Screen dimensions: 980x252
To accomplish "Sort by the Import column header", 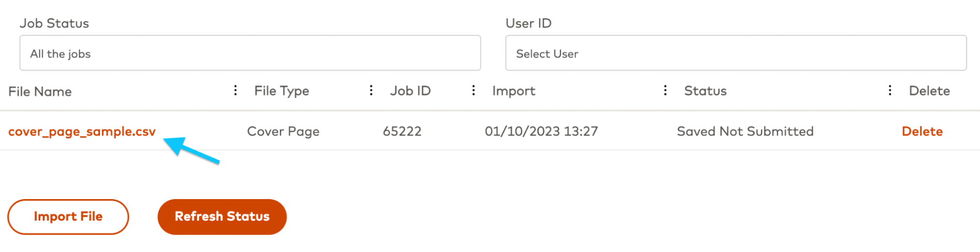I will pyautogui.click(x=514, y=91).
